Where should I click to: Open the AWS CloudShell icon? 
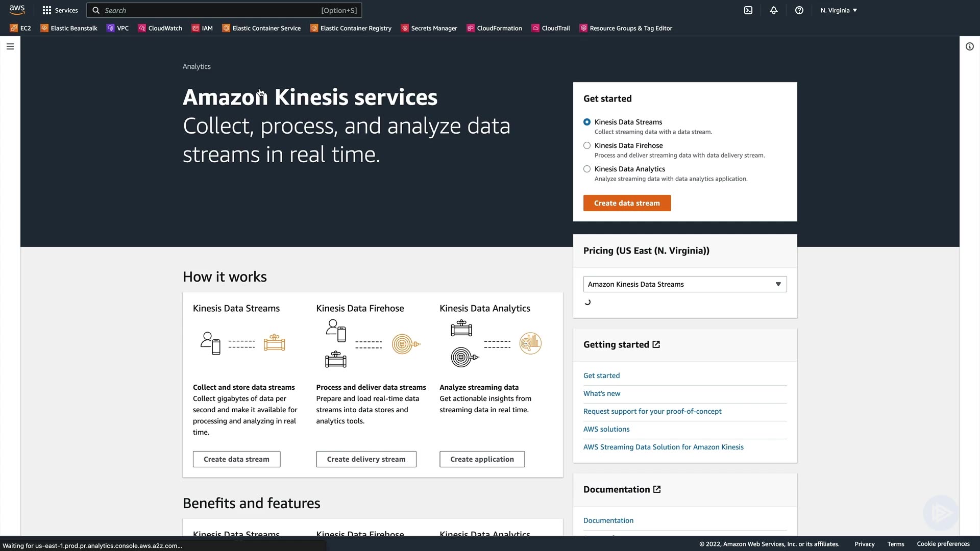point(748,10)
